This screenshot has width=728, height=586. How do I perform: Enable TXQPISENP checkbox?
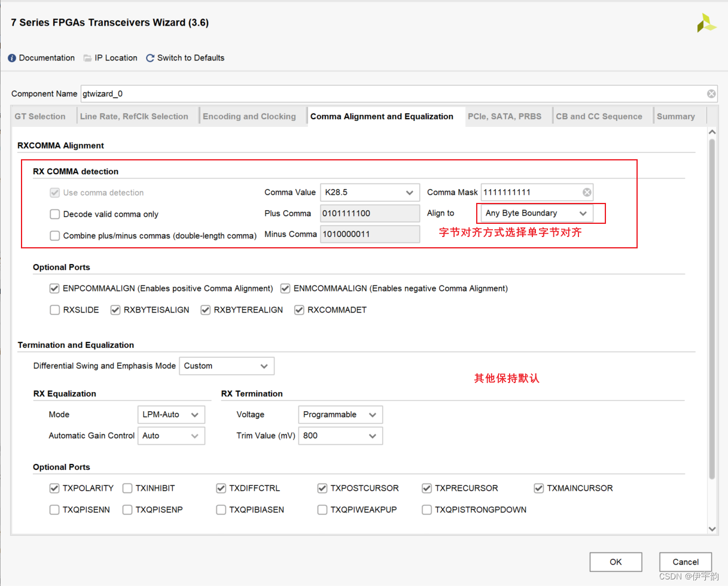tap(127, 510)
